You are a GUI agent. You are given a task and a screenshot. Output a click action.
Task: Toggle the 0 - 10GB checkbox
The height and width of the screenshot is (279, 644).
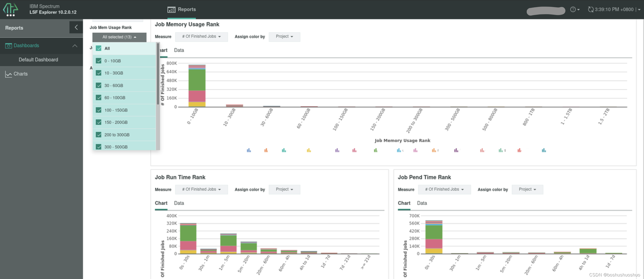point(99,61)
